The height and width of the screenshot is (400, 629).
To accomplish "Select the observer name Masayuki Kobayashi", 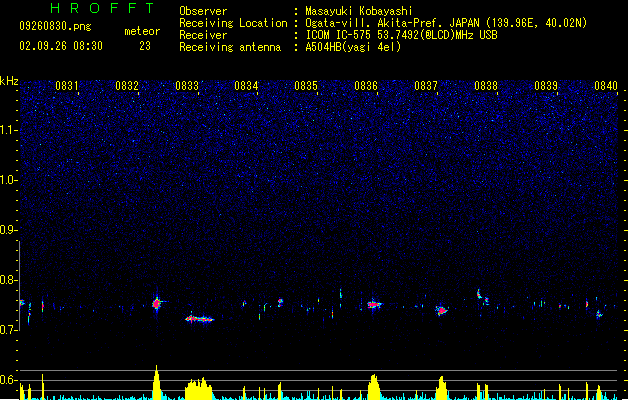I will click(x=359, y=11).
